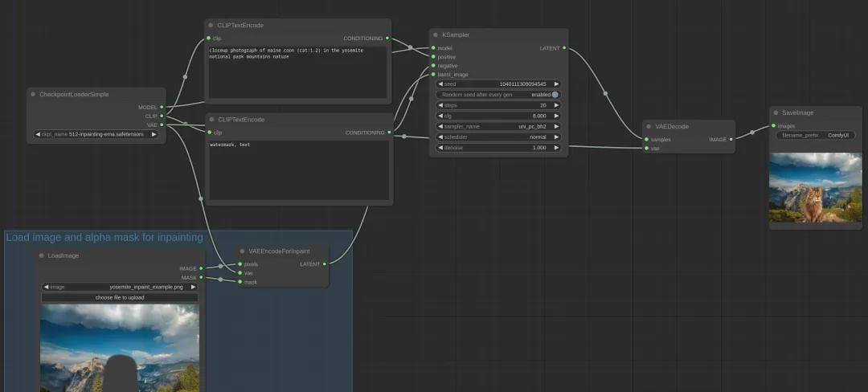Viewport: 868px width, 392px height.
Task: Open the image file selector in LoadImage
Action: (x=119, y=287)
